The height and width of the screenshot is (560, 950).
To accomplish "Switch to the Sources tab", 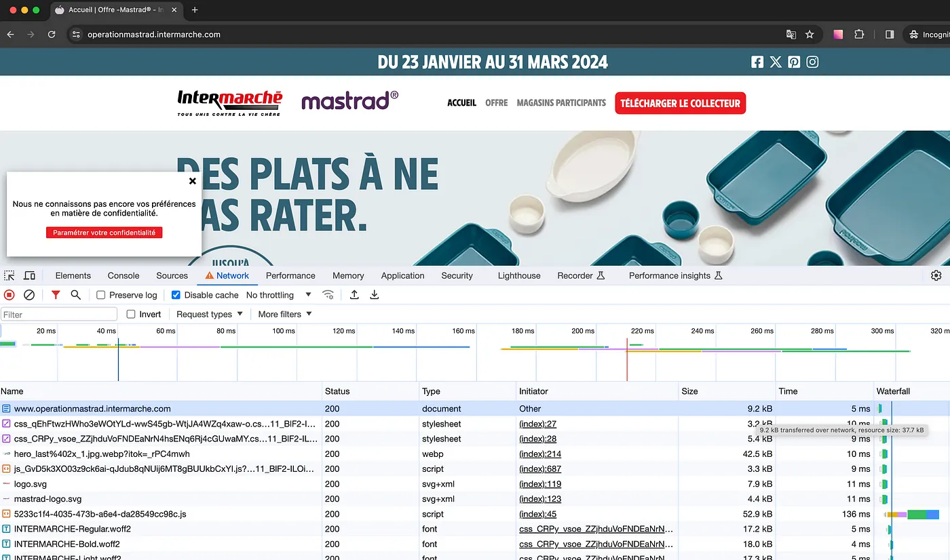I will click(x=172, y=275).
